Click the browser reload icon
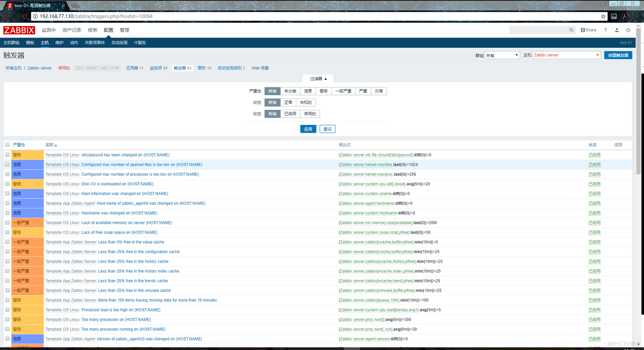644x350 pixels. [x=24, y=16]
